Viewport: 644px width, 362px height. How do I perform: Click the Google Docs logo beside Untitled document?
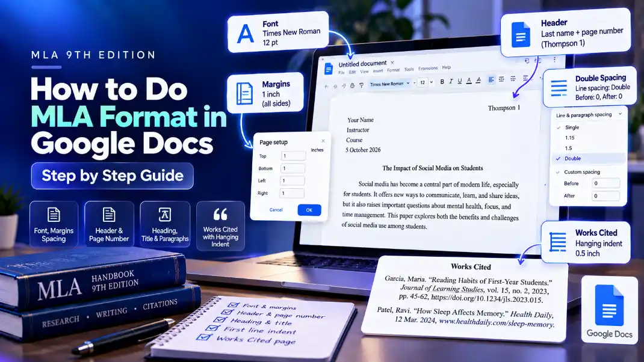(x=329, y=69)
